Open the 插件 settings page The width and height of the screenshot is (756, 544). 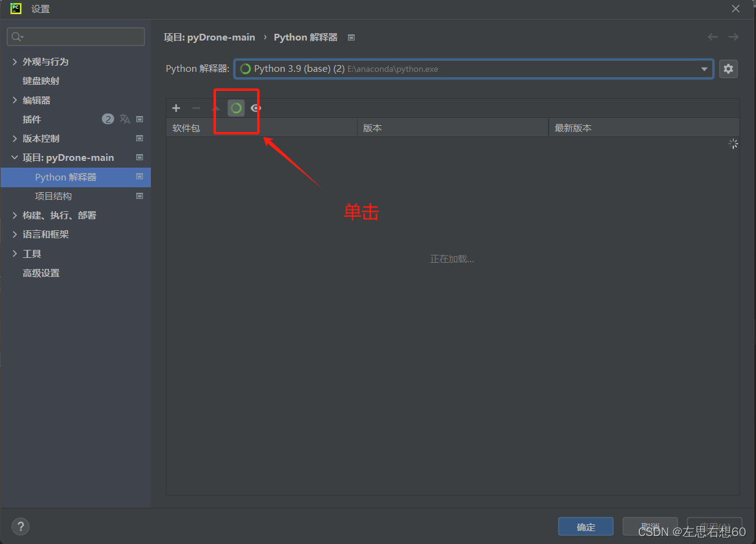(32, 119)
